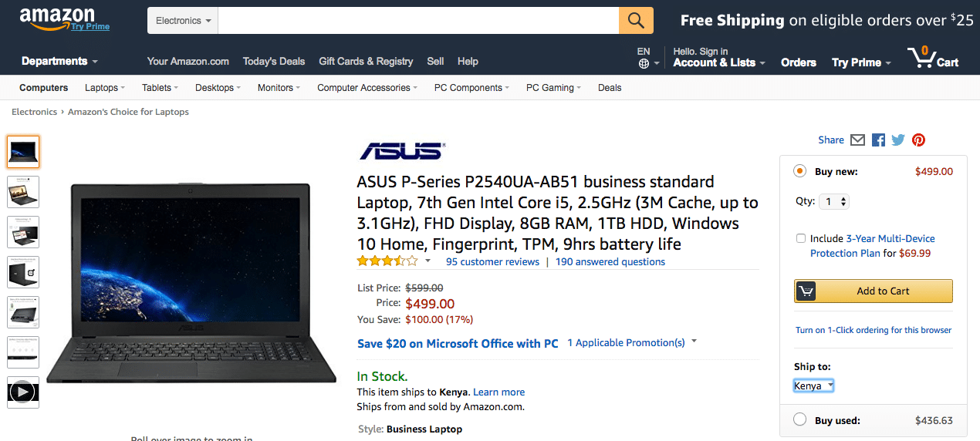This screenshot has height=441, width=980.
Task: Share product on Twitter
Action: [898, 140]
